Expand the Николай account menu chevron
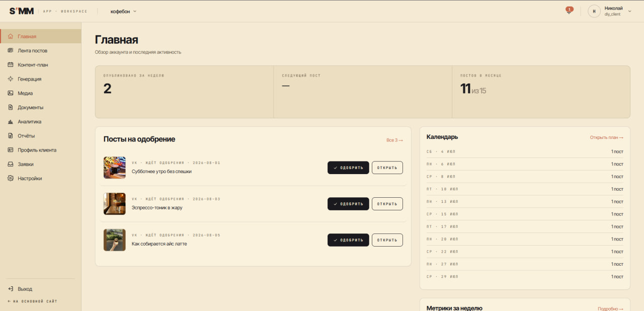Viewport: 644px width, 311px height. tap(630, 11)
